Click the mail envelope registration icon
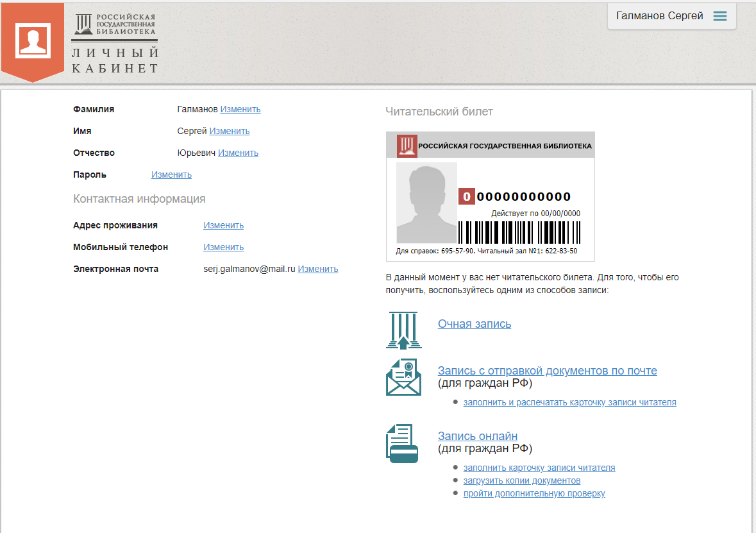The image size is (756, 533). click(403, 377)
